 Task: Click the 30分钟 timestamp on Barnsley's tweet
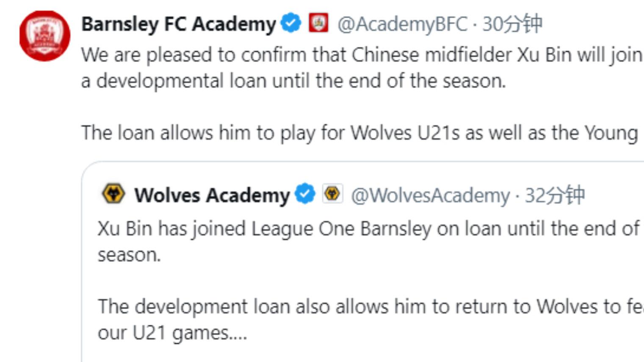(512, 24)
